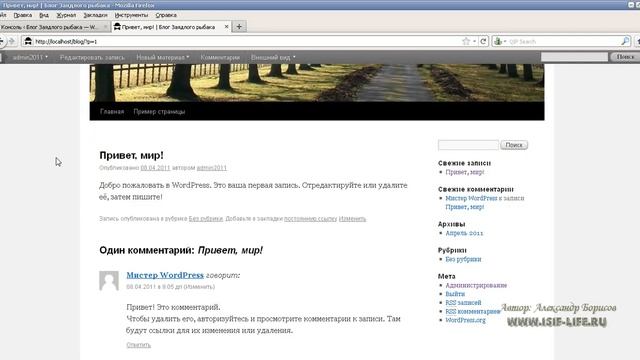The image size is (640, 360).
Task: Open 'RSS комментариев' feed link
Action: coord(473,311)
